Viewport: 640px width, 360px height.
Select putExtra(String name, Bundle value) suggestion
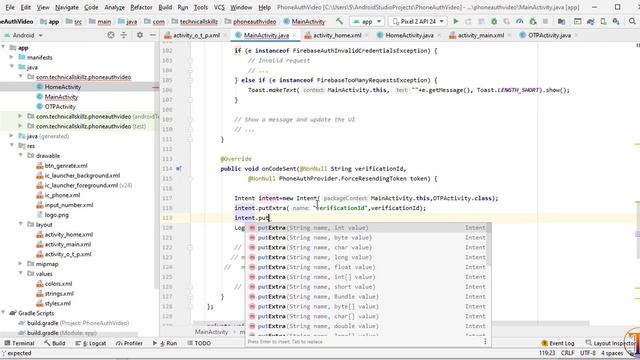click(367, 296)
